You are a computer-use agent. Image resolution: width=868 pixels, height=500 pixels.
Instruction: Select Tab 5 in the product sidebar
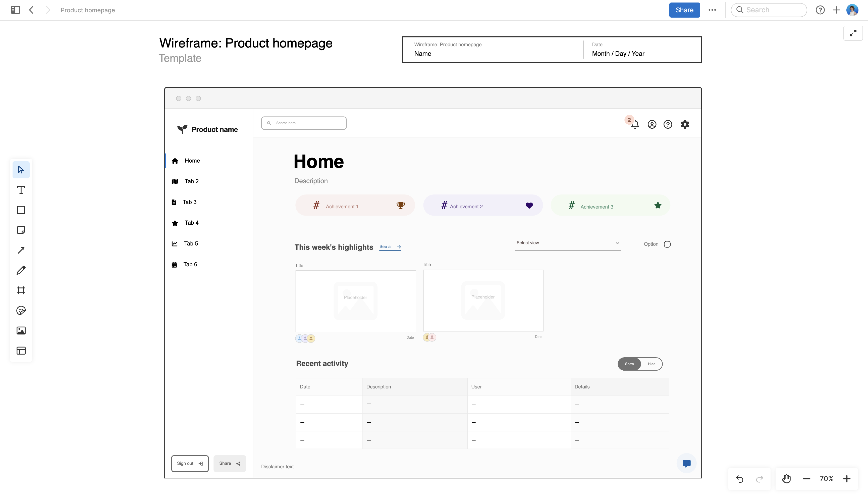click(x=191, y=243)
